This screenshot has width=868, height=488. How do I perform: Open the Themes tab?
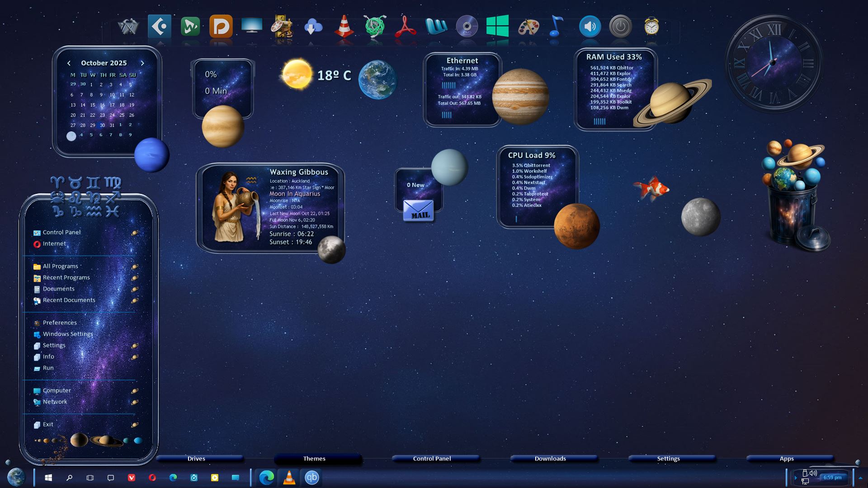point(314,459)
